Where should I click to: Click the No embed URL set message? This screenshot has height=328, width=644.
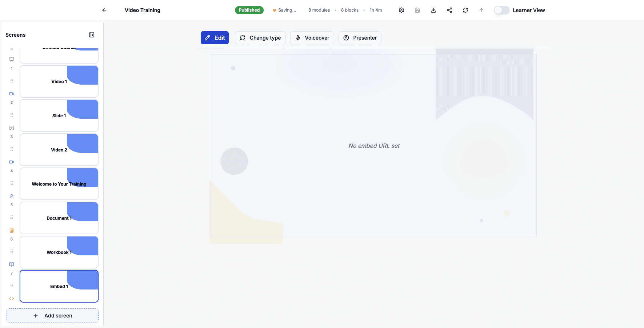(374, 146)
